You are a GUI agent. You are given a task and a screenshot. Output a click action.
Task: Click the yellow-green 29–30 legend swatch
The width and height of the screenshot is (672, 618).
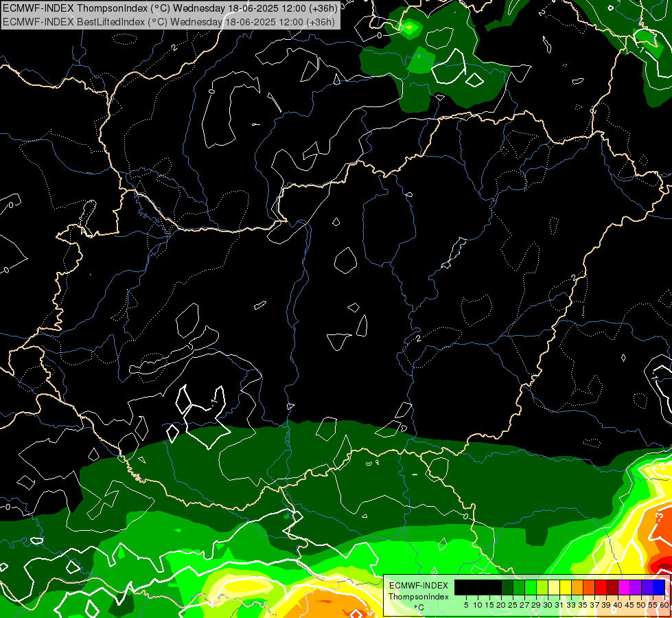click(x=542, y=587)
